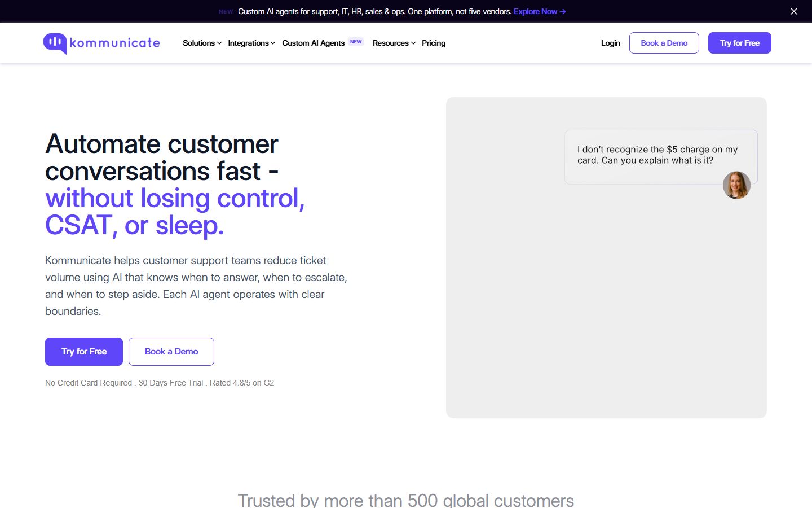Open Custom AI Agents page

[x=313, y=43]
